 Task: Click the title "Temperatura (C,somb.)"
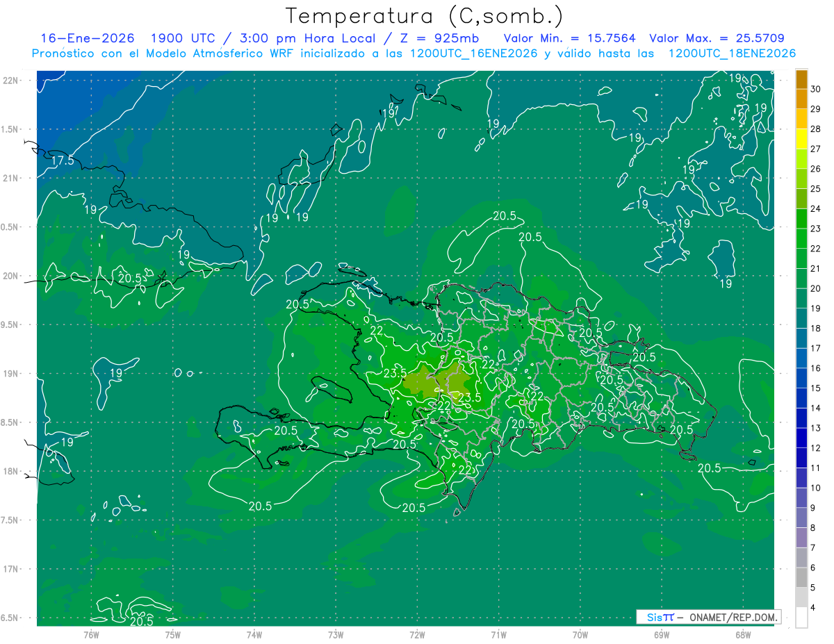pos(425,15)
